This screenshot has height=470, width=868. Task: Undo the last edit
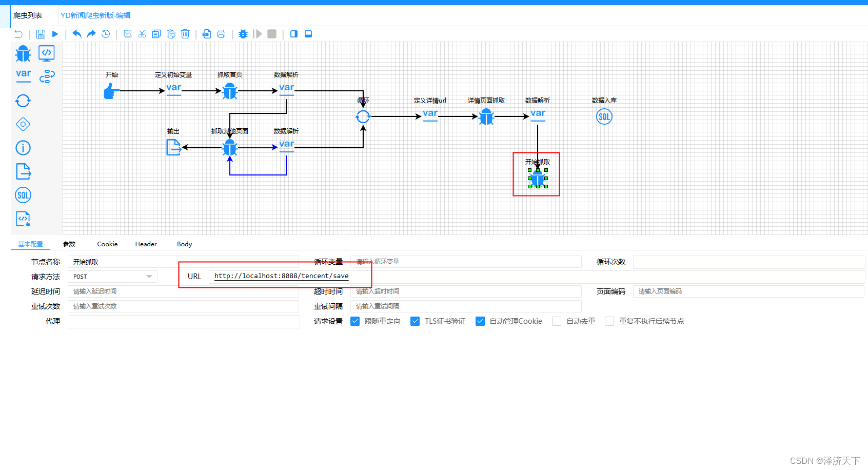(x=77, y=34)
